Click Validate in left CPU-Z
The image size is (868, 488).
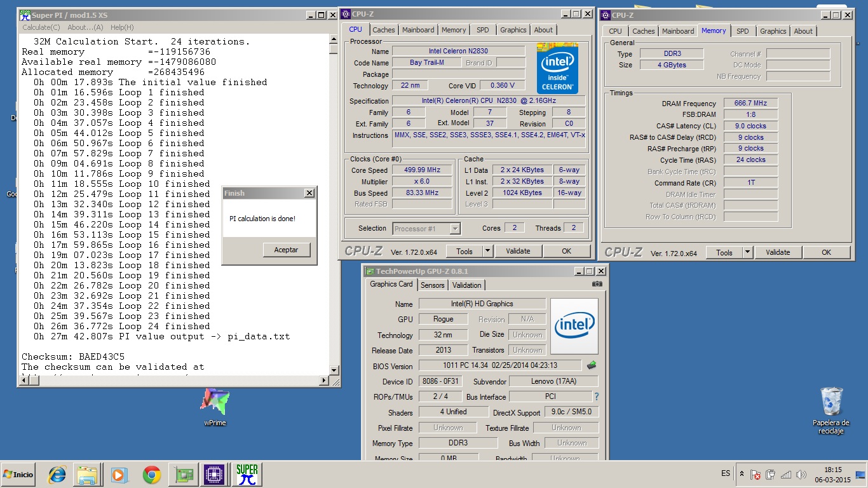click(518, 251)
